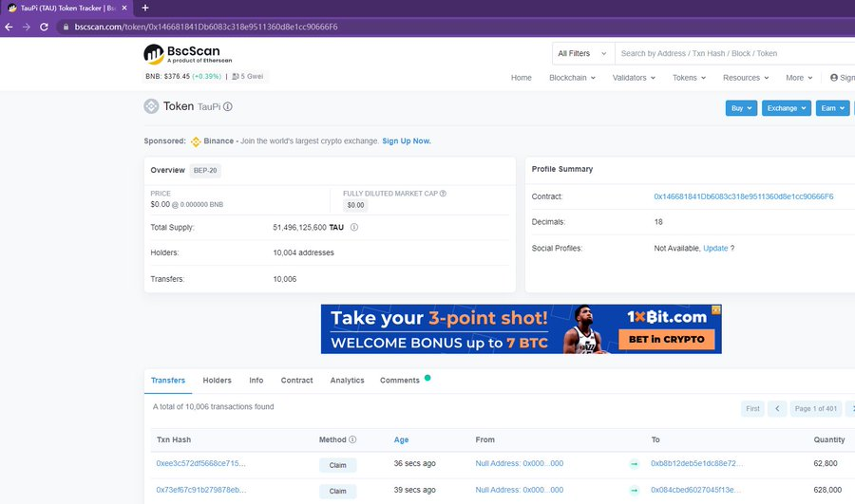The height and width of the screenshot is (504, 855).
Task: Click the search by address input field
Action: 734,53
